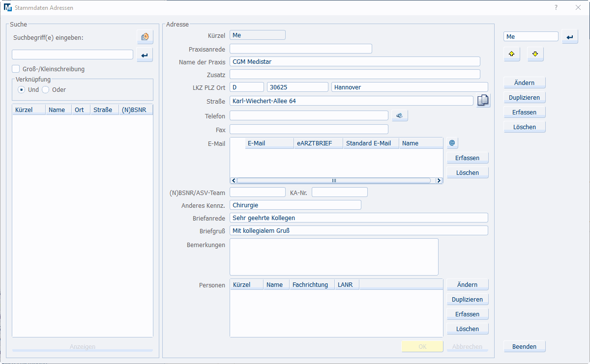Image resolution: width=590 pixels, height=364 pixels.
Task: Click into the Name der Praxis field
Action: [x=354, y=62]
